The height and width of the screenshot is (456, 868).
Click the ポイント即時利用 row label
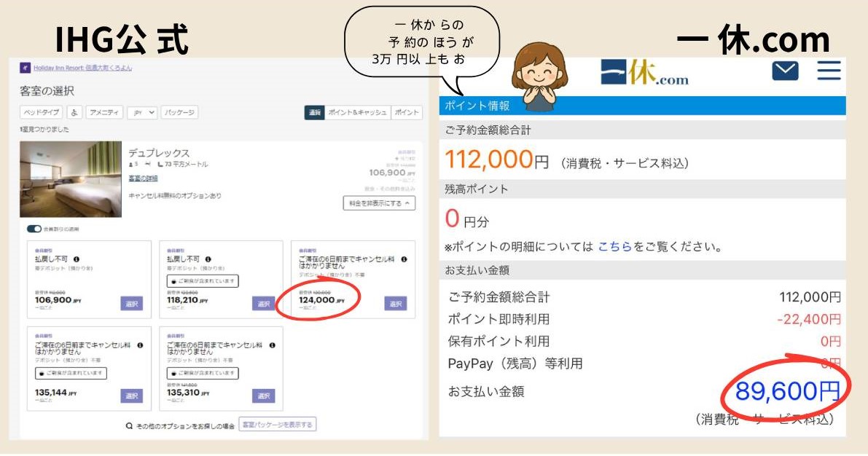(x=498, y=319)
